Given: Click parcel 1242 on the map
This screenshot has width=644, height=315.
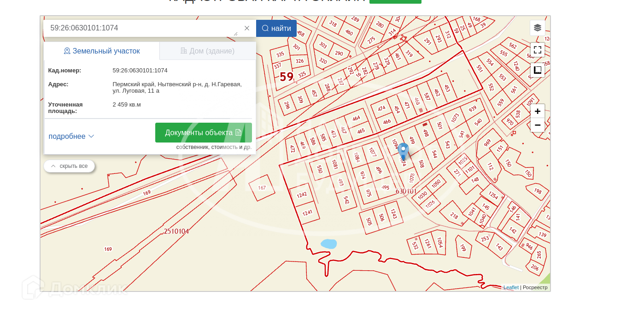Looking at the screenshot, I should pyautogui.click(x=302, y=195).
